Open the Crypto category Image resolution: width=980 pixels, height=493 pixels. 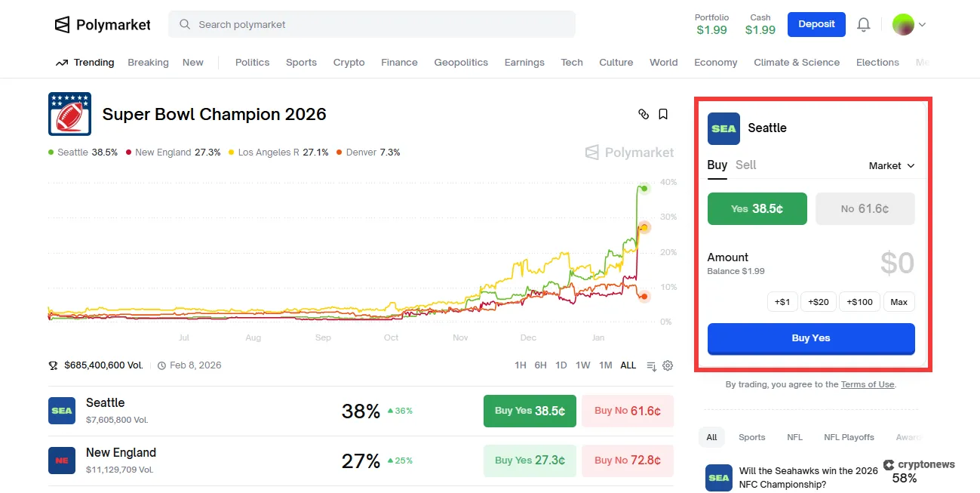349,63
